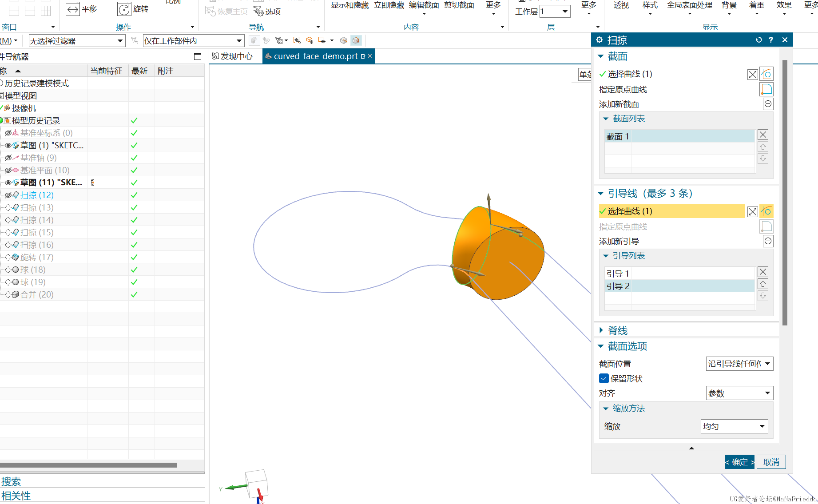Screen dimensions: 818x504
Task: Toggle visibility icon of 扫掠 (13)
Action: click(x=8, y=207)
